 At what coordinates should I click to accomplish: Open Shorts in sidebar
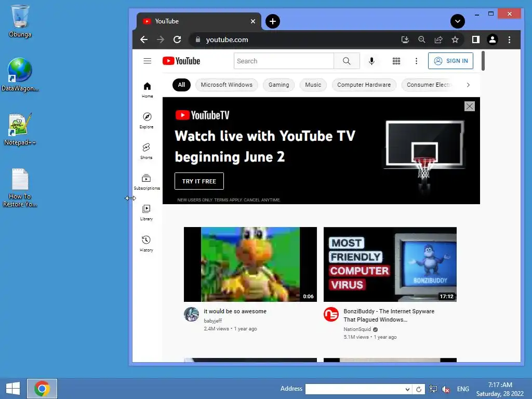(146, 151)
